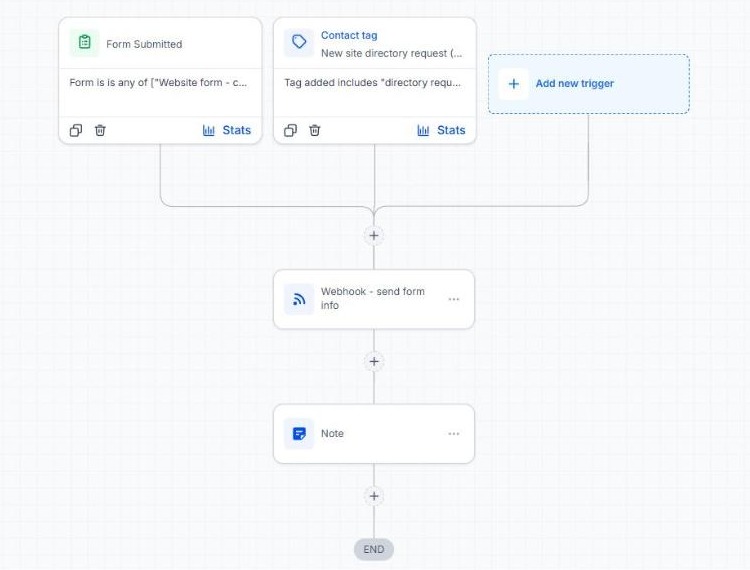Open the Note action's three-dot menu
Screen dimensions: 750x570
point(454,434)
